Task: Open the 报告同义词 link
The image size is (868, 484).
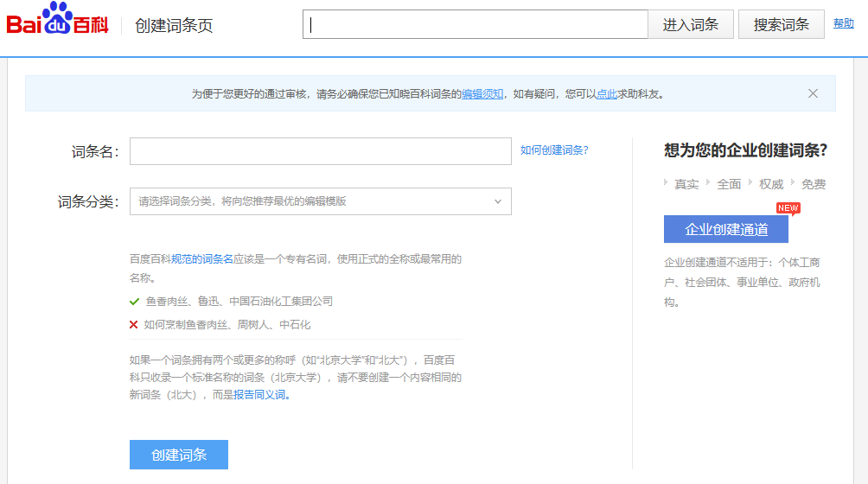Action: click(x=259, y=395)
